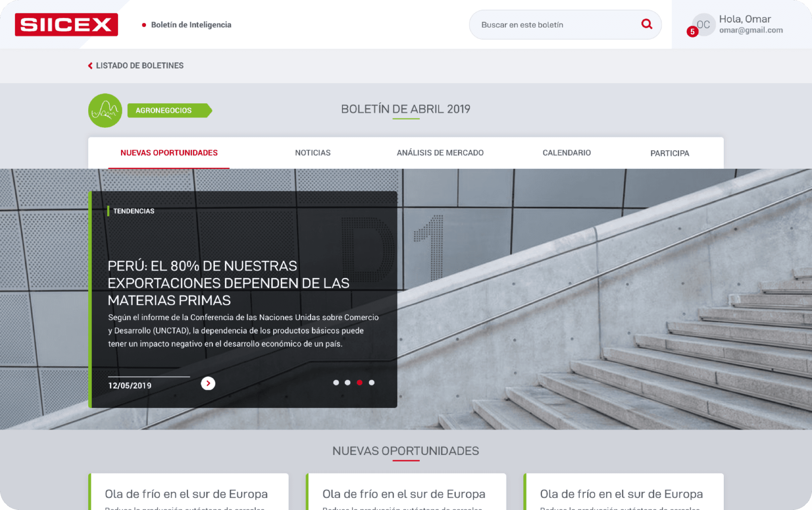Open the middle Ola de frío card

406,492
